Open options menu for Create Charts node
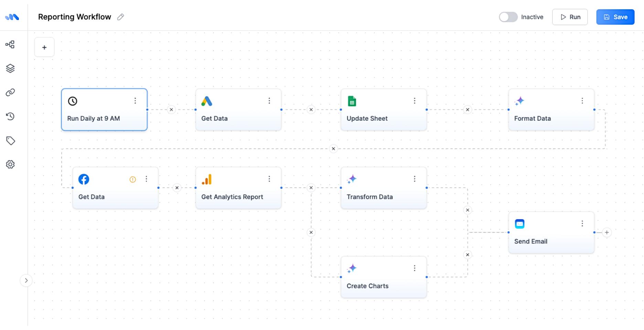Screen dimensions: 644x330 415,268
